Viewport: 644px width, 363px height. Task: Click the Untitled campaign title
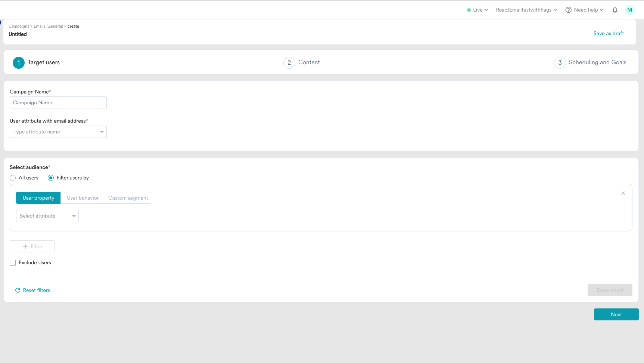coord(18,34)
